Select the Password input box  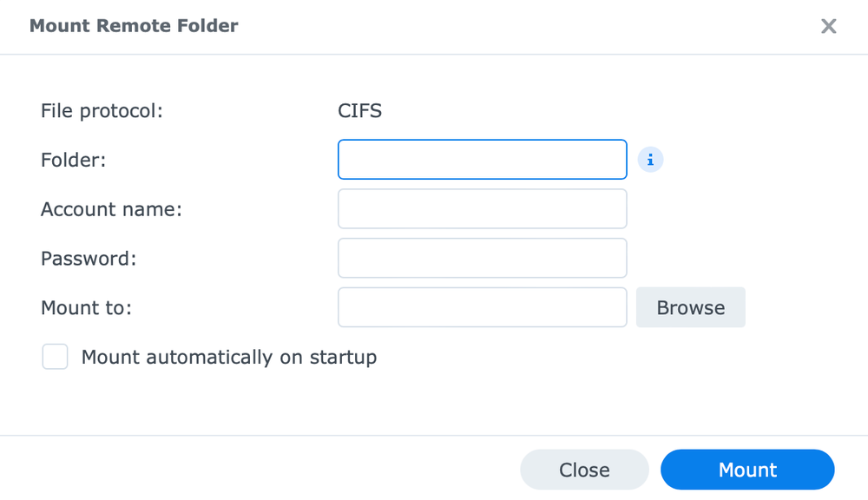click(482, 258)
